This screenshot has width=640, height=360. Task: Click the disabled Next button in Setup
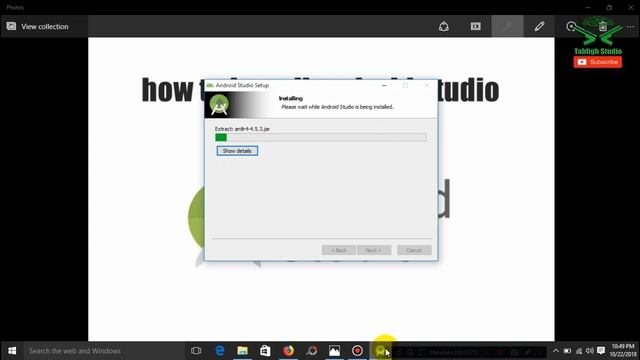coord(374,250)
